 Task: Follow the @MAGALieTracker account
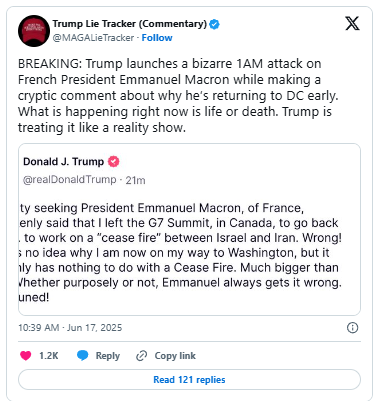[x=157, y=38]
